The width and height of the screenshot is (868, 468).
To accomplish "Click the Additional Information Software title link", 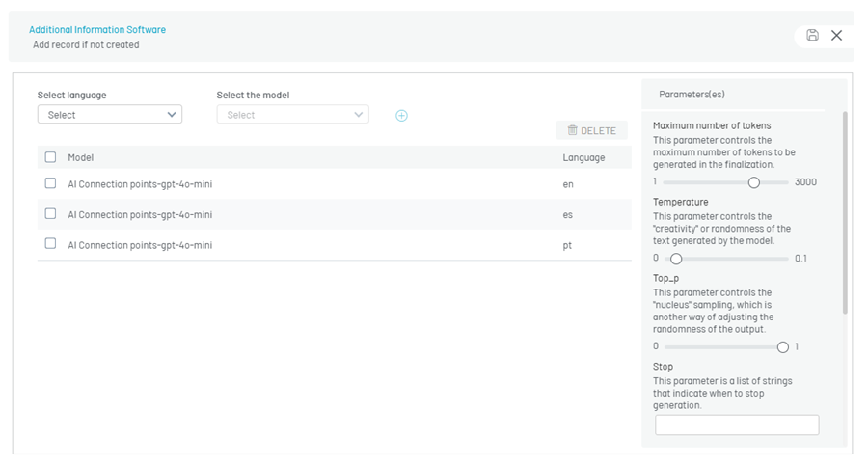I will click(97, 29).
